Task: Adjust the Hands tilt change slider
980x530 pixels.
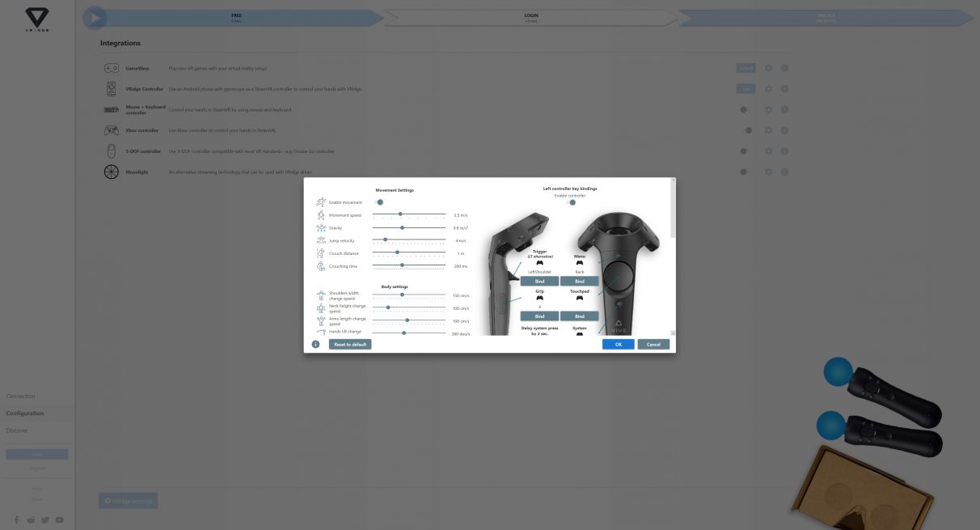Action: tap(408, 333)
